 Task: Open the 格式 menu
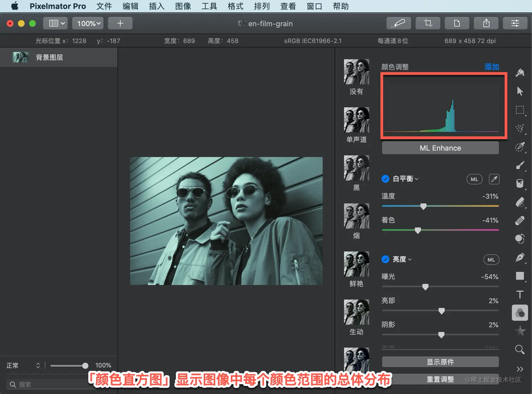235,6
